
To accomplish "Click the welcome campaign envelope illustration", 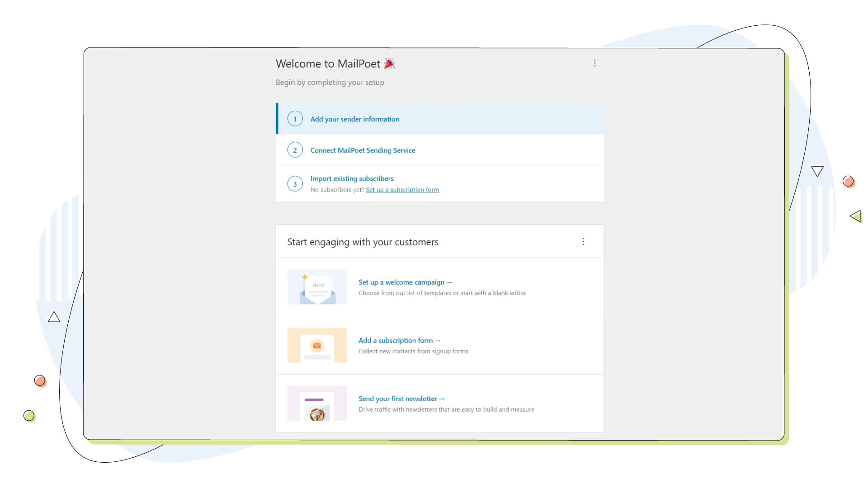I will pos(317,287).
